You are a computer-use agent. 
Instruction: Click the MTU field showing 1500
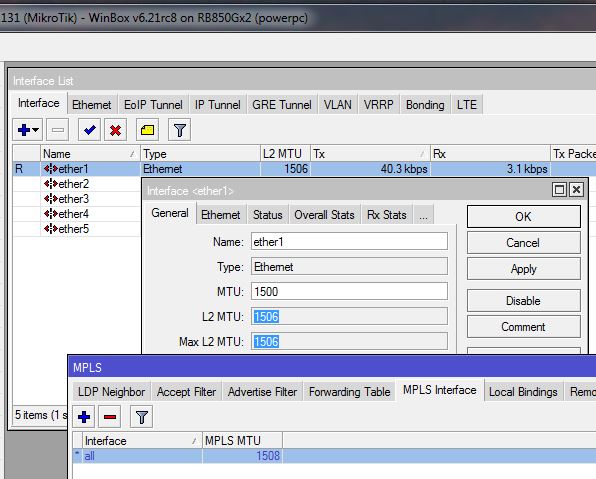[x=349, y=292]
